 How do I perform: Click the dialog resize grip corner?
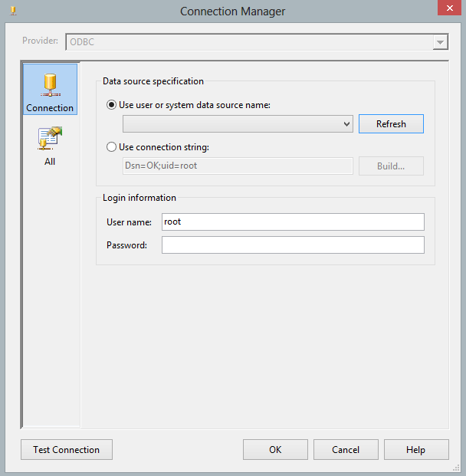[x=456, y=468]
